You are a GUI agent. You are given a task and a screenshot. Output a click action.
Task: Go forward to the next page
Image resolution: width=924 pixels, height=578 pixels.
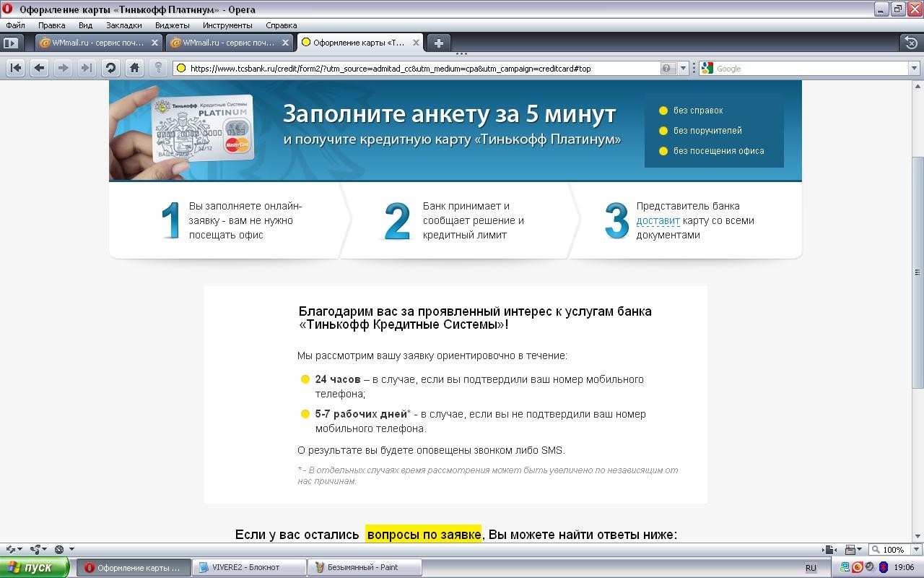point(63,68)
